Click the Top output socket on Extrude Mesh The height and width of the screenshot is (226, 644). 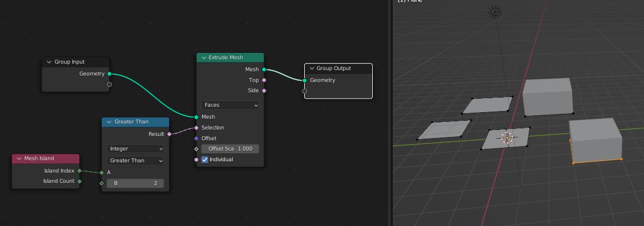click(x=264, y=80)
